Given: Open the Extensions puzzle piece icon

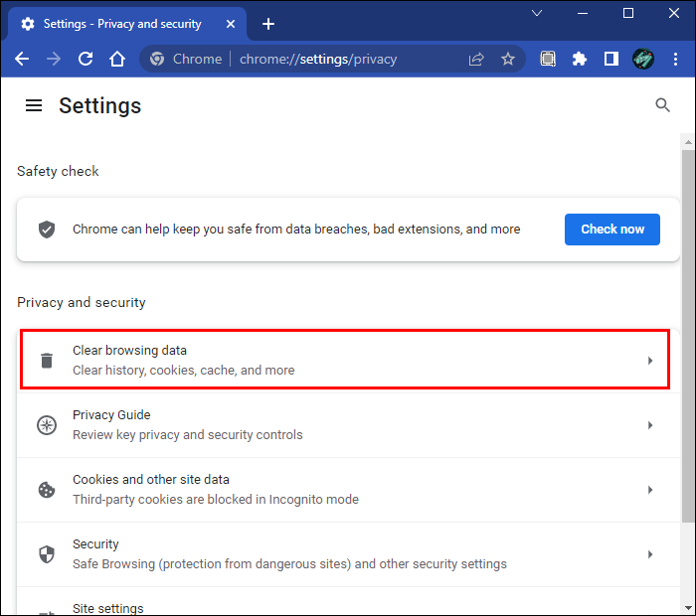Looking at the screenshot, I should 580,59.
